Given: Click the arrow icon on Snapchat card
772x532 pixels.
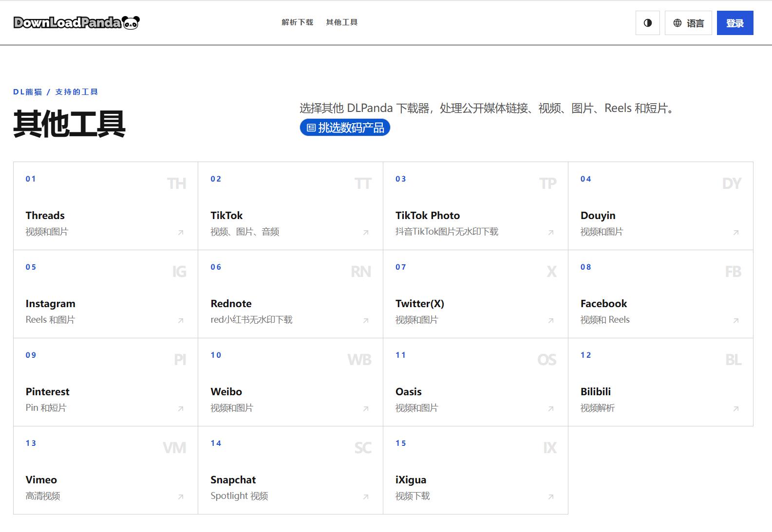Looking at the screenshot, I should 366,497.
